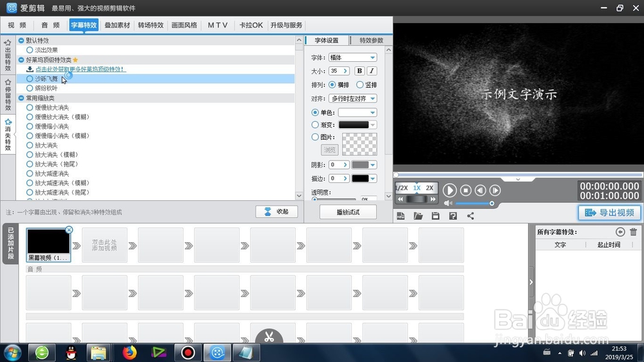Choose vertical 竖排 text arrangement

pos(360,84)
